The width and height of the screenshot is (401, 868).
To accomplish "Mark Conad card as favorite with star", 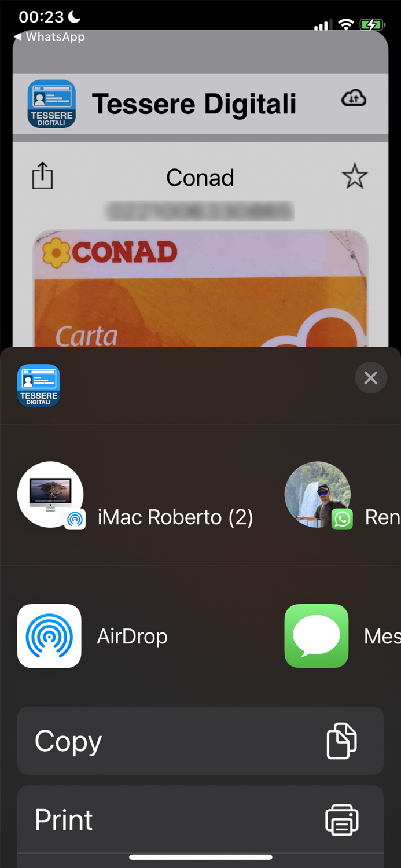I will [x=355, y=176].
